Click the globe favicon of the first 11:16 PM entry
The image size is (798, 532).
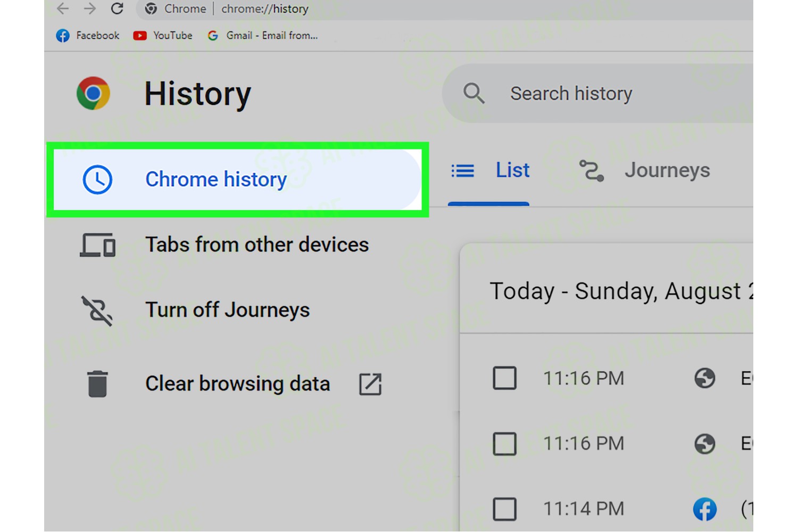click(705, 378)
